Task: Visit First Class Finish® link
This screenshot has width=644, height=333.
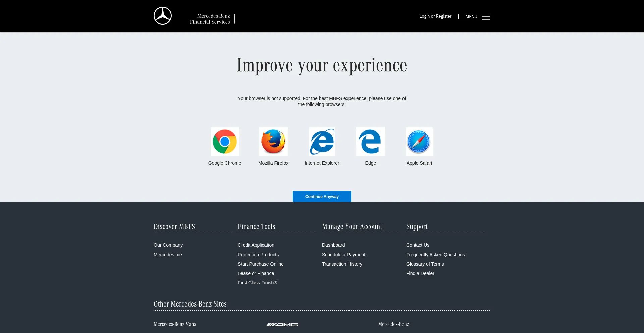Action: pyautogui.click(x=258, y=283)
